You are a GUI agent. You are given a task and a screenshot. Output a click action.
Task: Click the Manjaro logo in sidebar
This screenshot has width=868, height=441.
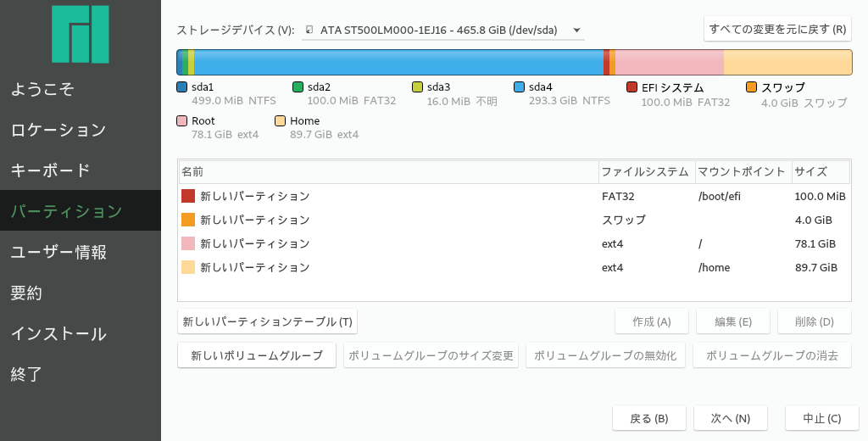[x=81, y=34]
